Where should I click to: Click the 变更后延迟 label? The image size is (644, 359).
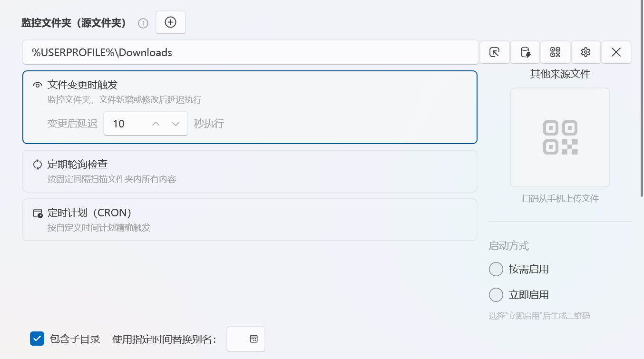click(x=72, y=124)
